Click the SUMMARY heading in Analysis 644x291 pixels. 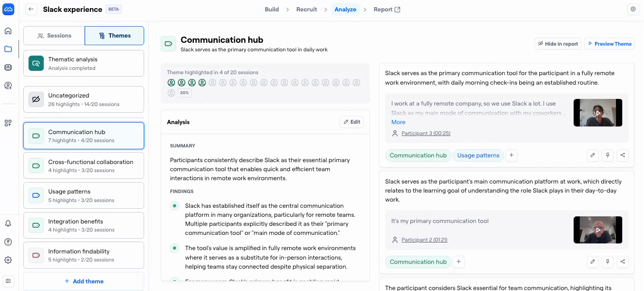pyautogui.click(x=183, y=146)
